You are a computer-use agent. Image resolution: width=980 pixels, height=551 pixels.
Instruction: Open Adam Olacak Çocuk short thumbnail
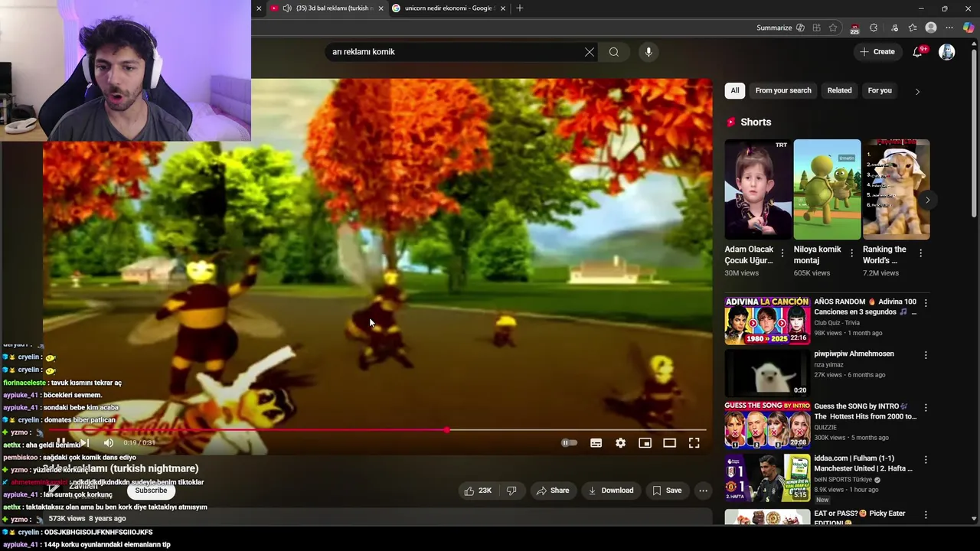pyautogui.click(x=759, y=189)
